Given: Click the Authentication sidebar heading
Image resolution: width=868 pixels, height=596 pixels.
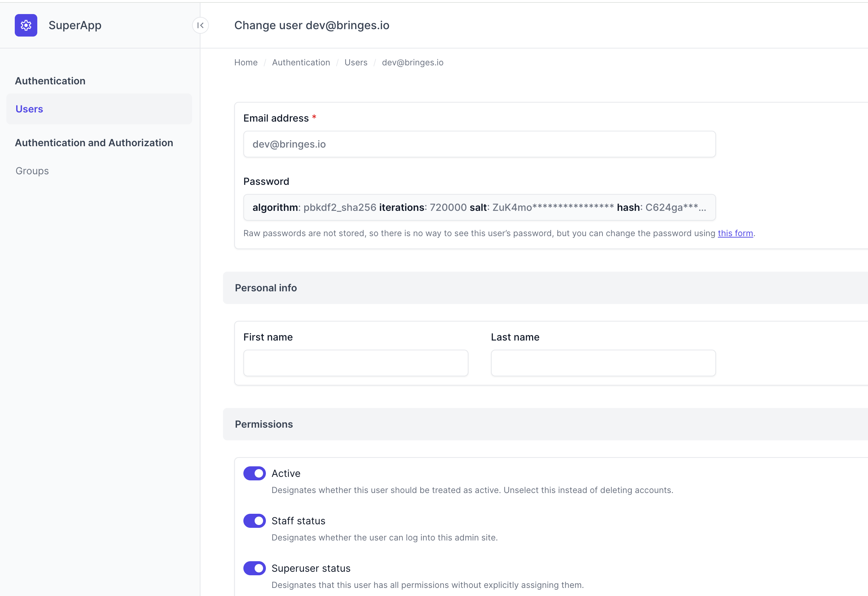Looking at the screenshot, I should [50, 81].
